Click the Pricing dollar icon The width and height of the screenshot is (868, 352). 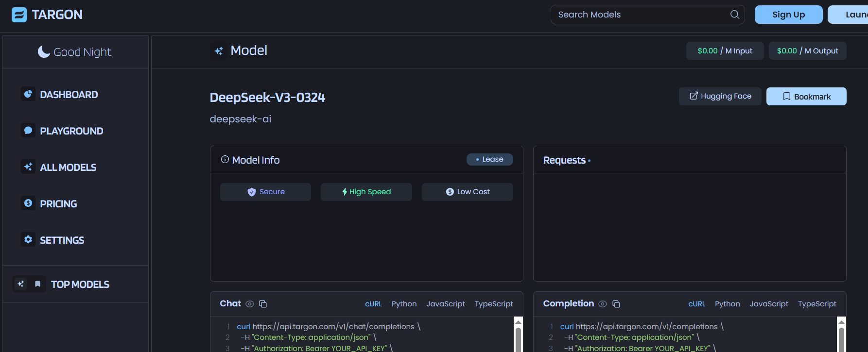point(28,203)
